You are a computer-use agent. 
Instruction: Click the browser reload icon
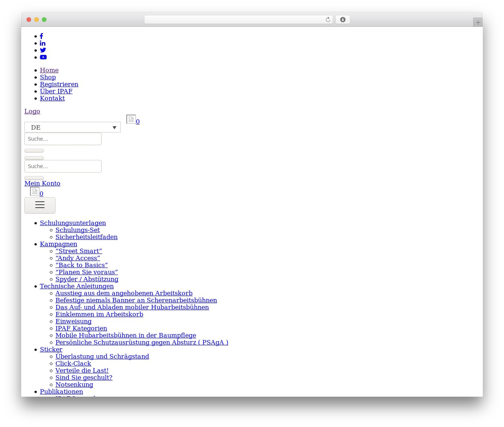click(328, 20)
